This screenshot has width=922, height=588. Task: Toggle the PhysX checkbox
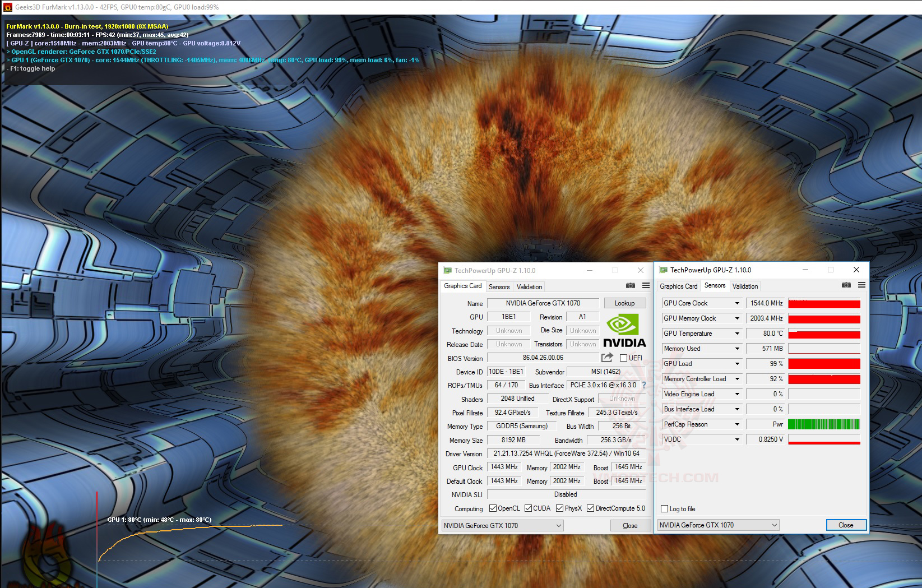coord(559,508)
